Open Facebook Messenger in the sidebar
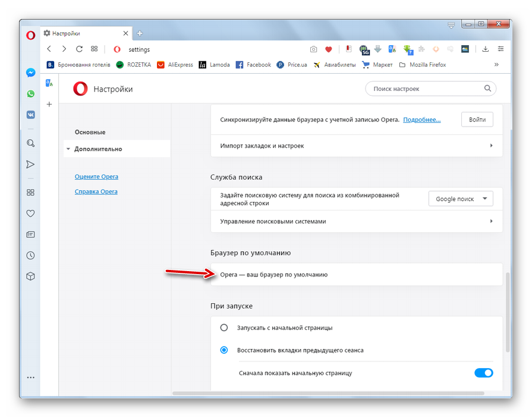The height and width of the screenshot is (418, 532). coord(30,73)
